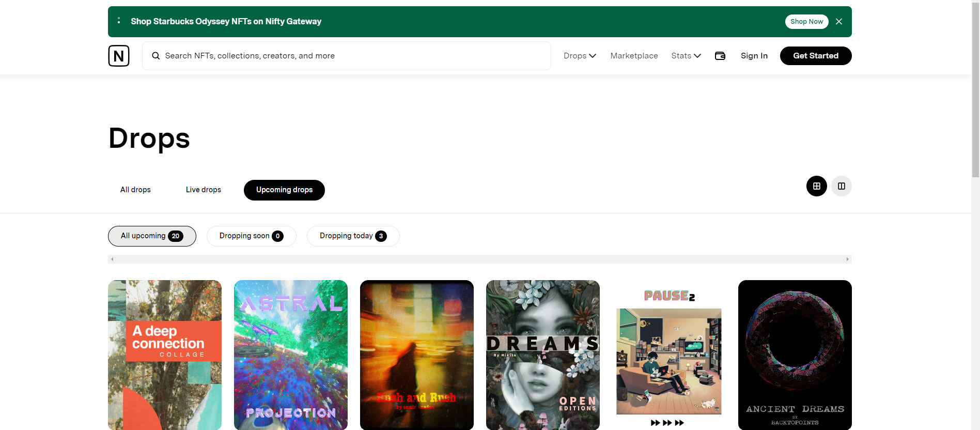Click the Shop Now button

(806, 22)
